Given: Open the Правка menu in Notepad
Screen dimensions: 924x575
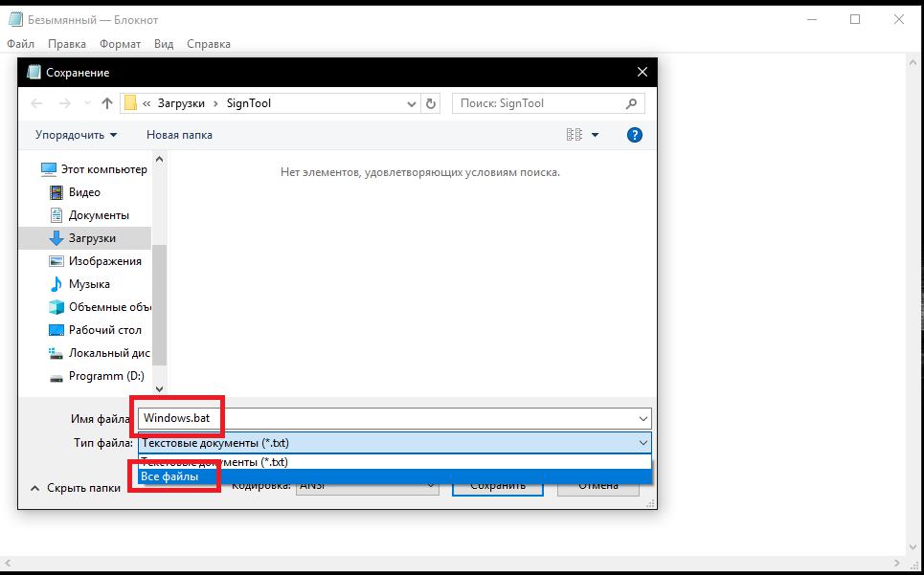Looking at the screenshot, I should point(67,44).
